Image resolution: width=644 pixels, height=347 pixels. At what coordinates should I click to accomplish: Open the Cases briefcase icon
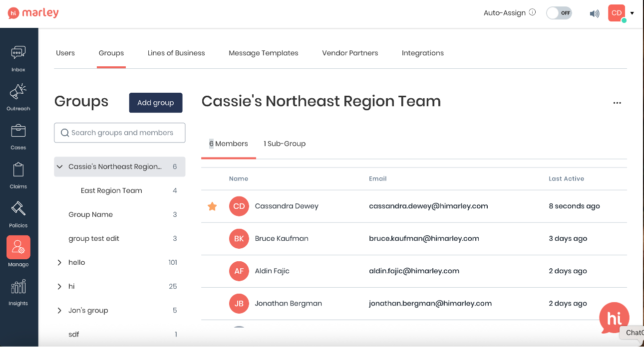pos(18,131)
